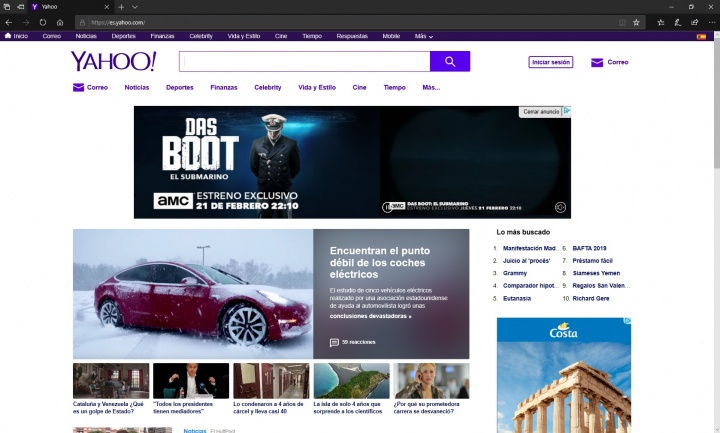Click the AdChoices icon on Das Boot ad
Viewport: 720px width, 433px height.
(x=567, y=111)
